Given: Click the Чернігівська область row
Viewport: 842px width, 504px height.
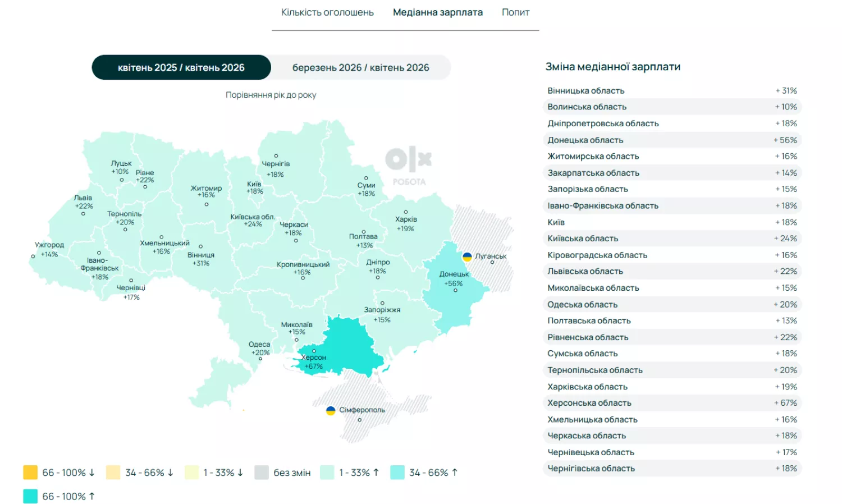Looking at the screenshot, I should click(x=672, y=469).
